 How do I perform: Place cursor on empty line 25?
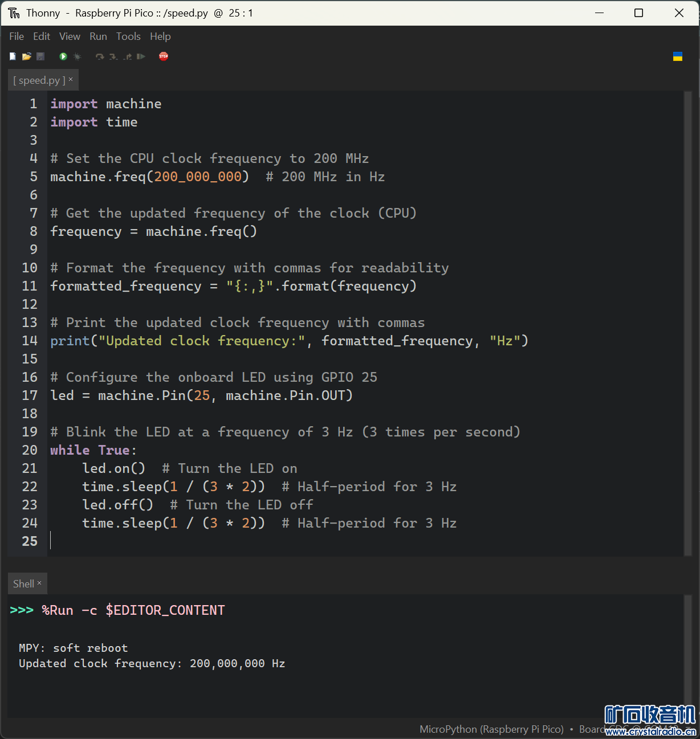365,541
